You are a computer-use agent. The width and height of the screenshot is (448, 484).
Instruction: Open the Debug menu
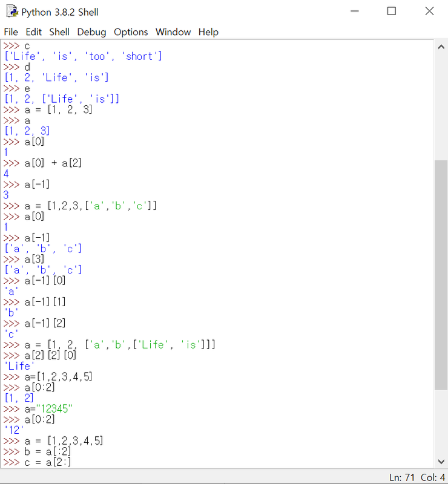point(91,32)
